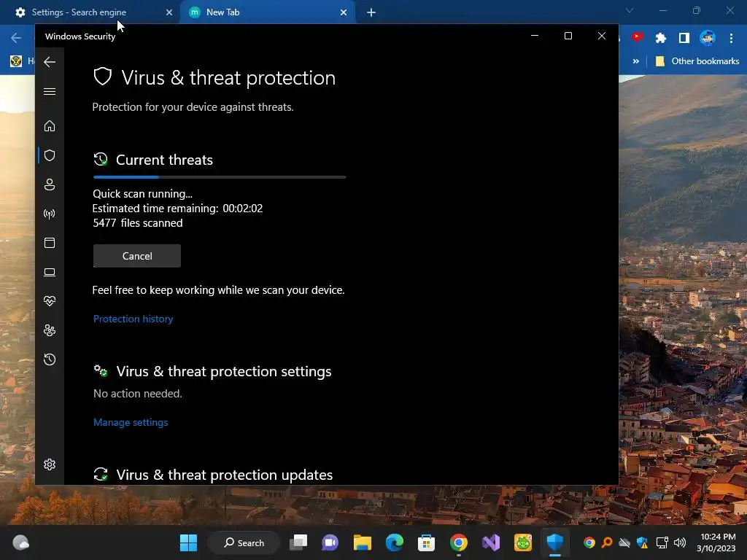
Task: Click the Virus & threat protection settings heading
Action: tap(224, 371)
